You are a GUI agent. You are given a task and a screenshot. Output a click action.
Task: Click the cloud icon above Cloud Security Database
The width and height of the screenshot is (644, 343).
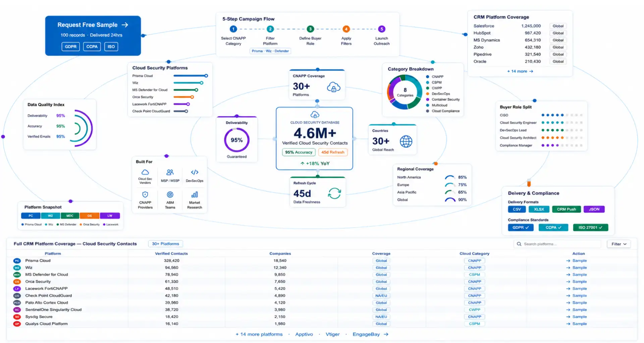coord(315,115)
